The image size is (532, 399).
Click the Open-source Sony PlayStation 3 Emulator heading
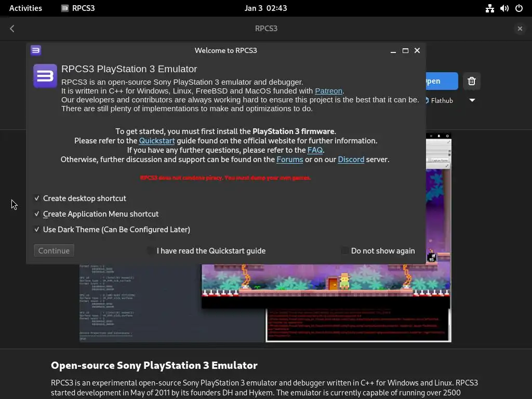tap(154, 365)
